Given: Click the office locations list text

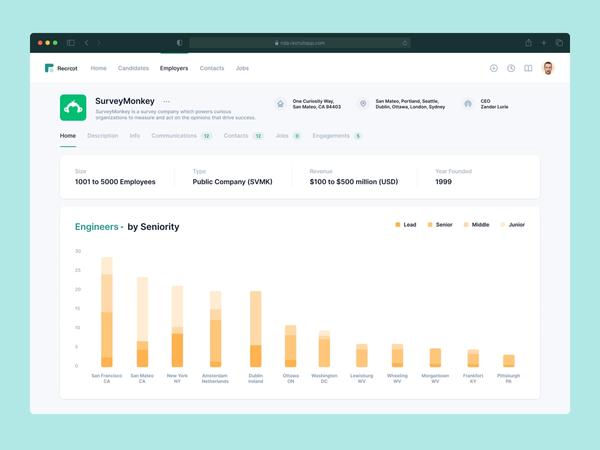Looking at the screenshot, I should click(410, 104).
